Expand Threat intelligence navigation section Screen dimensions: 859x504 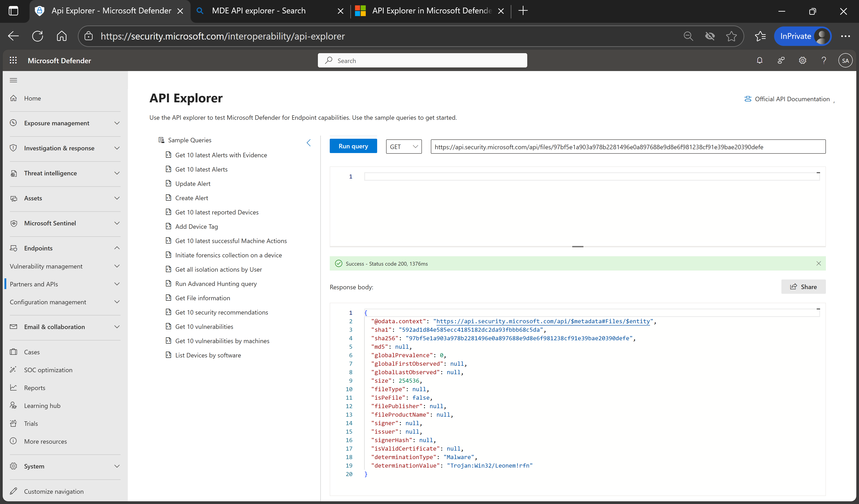117,173
